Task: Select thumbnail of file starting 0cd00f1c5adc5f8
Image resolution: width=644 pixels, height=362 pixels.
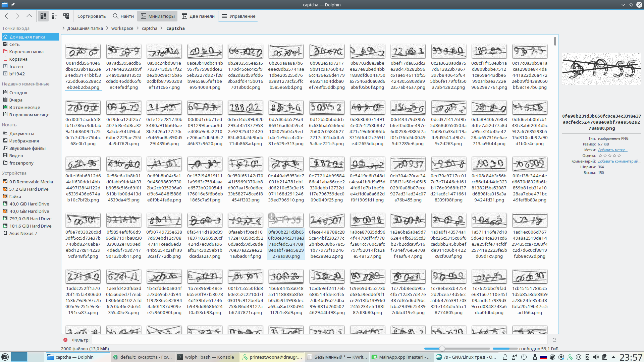Action: tap(83, 108)
